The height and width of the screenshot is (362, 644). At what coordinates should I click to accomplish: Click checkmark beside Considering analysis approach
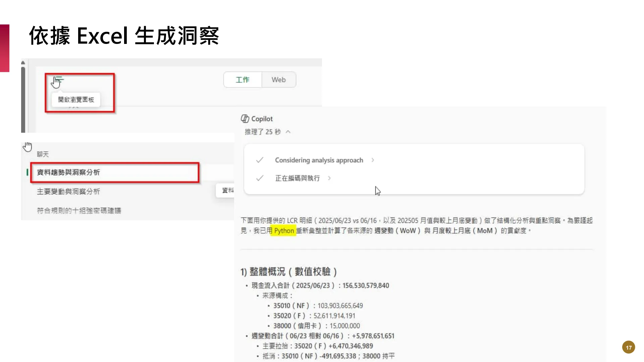(260, 160)
